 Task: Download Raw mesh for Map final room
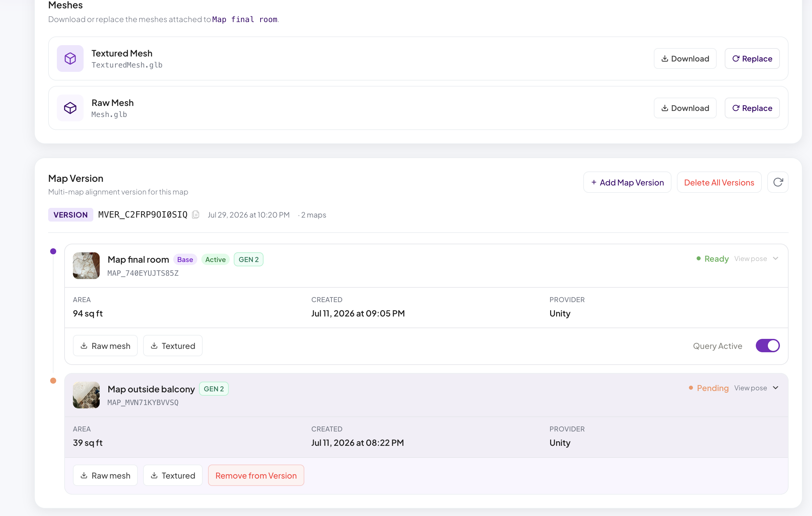pos(105,346)
